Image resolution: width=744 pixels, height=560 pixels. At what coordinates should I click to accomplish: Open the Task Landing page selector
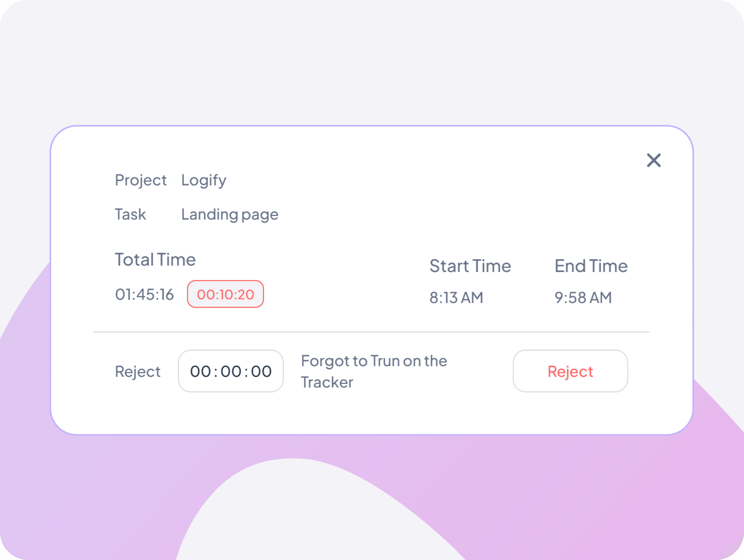click(230, 214)
